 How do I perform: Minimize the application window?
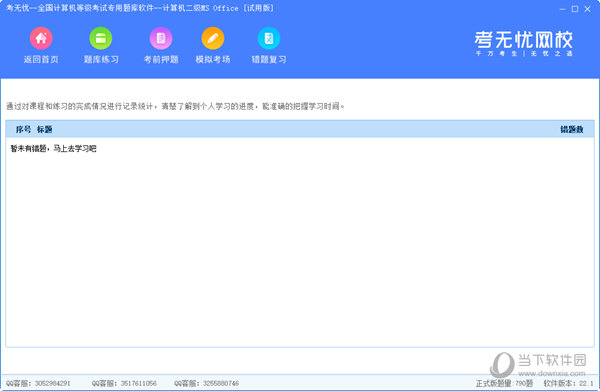pyautogui.click(x=562, y=9)
